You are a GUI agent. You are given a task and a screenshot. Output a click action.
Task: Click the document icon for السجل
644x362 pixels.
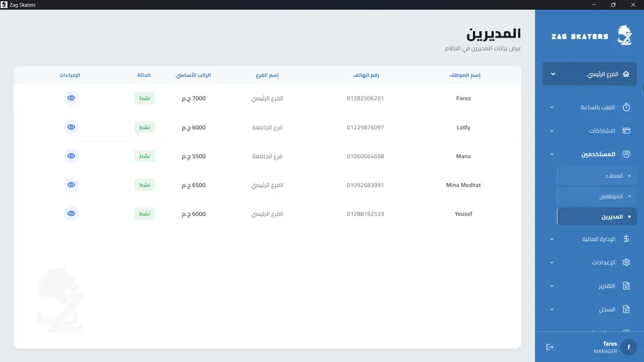[626, 309]
